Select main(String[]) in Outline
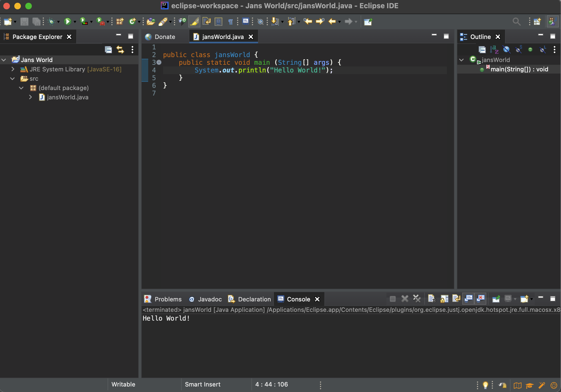The width and height of the screenshot is (561, 392). click(x=519, y=69)
